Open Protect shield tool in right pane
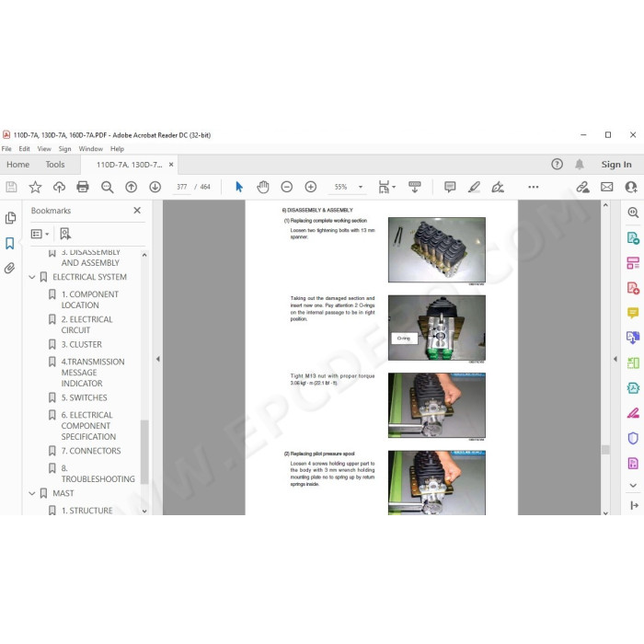 tap(633, 438)
